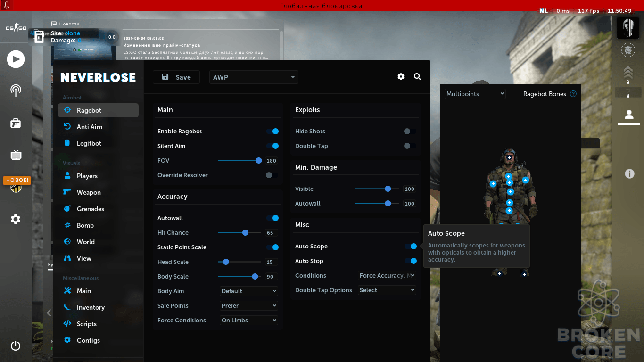
Task: Click the Save button
Action: pyautogui.click(x=176, y=77)
